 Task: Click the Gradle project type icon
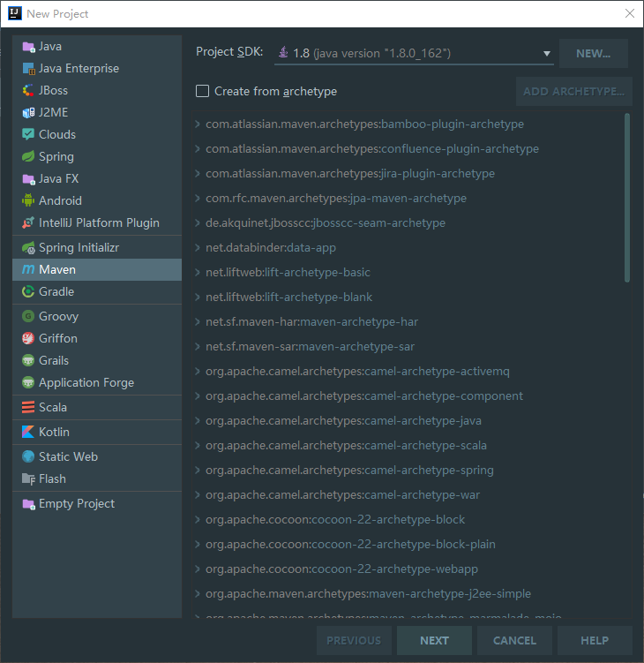(28, 291)
